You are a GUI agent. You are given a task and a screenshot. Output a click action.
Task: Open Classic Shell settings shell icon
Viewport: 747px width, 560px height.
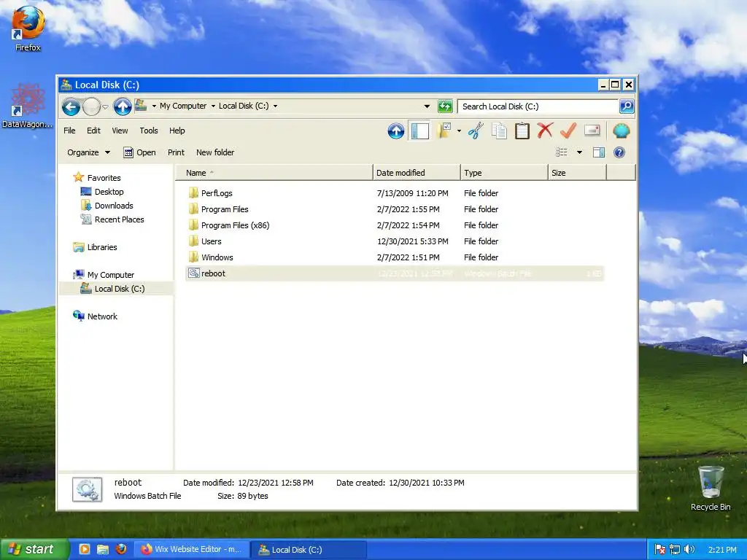pyautogui.click(x=622, y=131)
